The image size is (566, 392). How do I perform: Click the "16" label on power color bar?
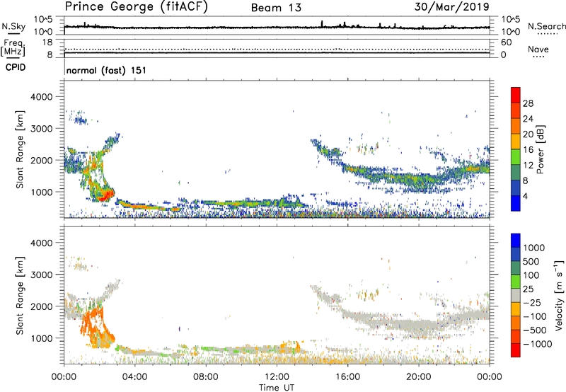point(528,150)
